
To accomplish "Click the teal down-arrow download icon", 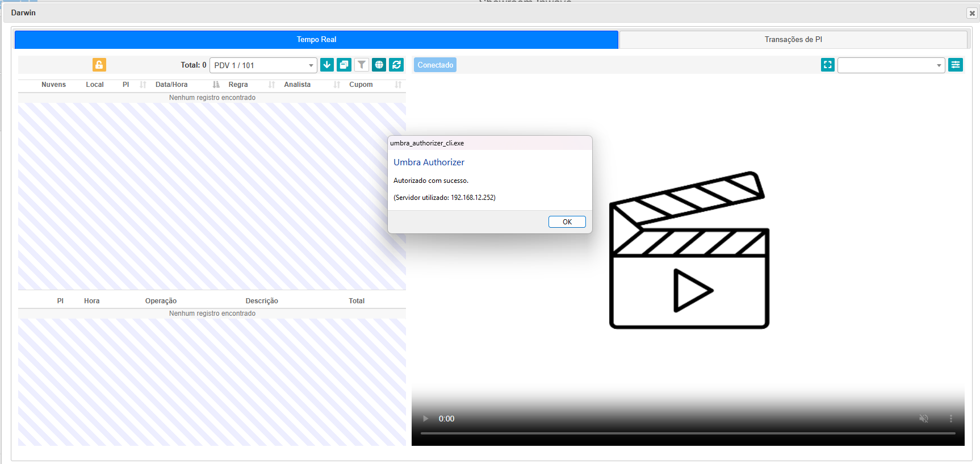I will pos(327,65).
